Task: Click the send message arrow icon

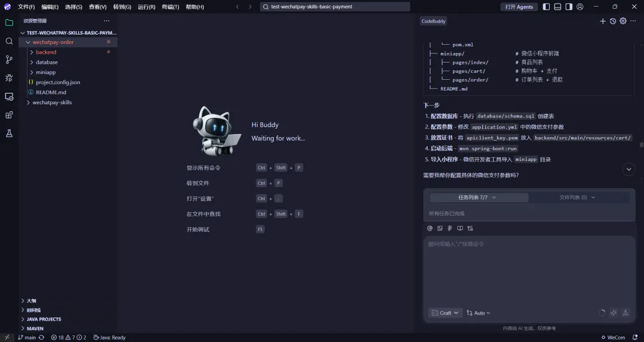Action: point(626,313)
